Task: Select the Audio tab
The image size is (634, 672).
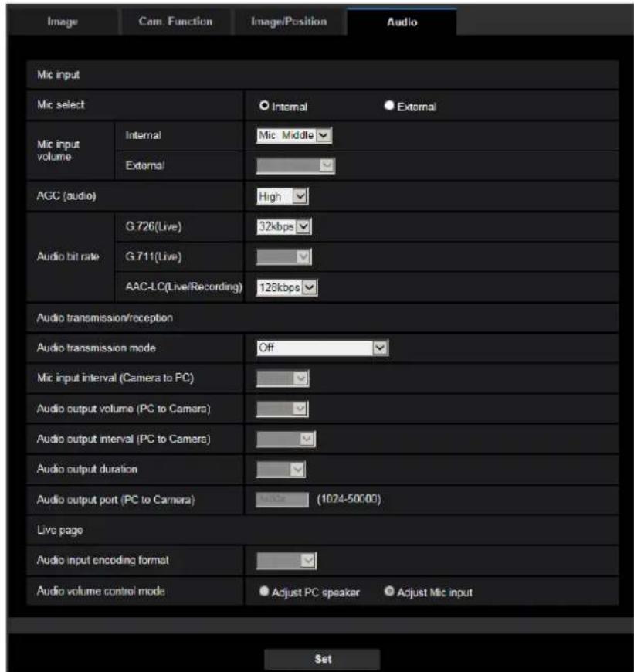Action: point(402,22)
